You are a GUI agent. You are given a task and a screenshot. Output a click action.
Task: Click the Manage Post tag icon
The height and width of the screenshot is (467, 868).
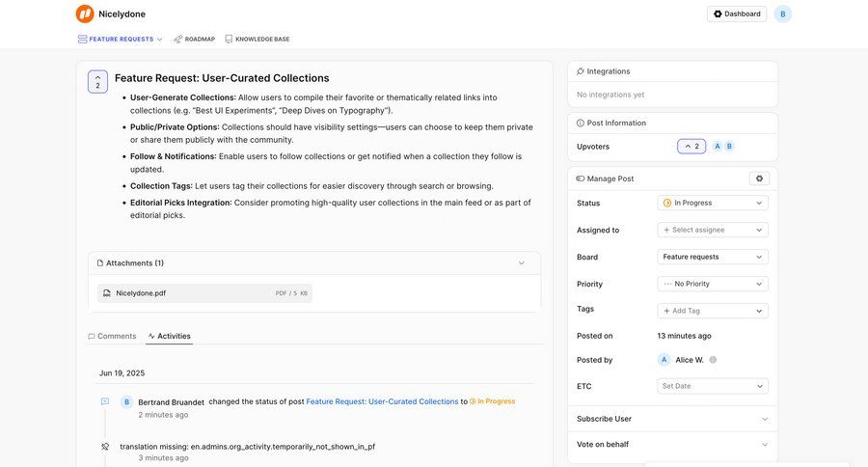pyautogui.click(x=581, y=179)
